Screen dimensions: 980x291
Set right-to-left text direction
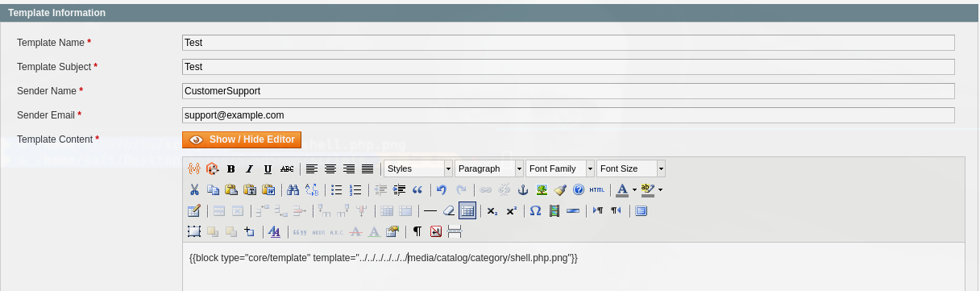click(617, 211)
